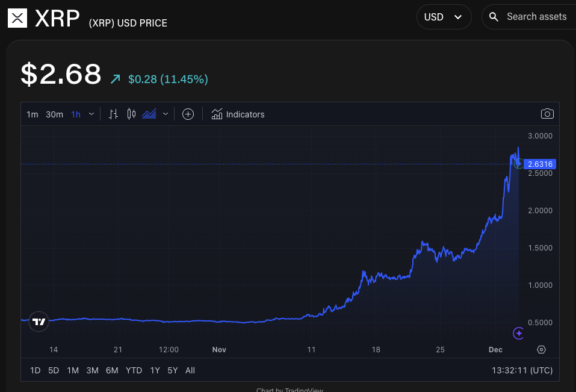
Task: Select the bars chart style icon
Action: click(x=113, y=114)
